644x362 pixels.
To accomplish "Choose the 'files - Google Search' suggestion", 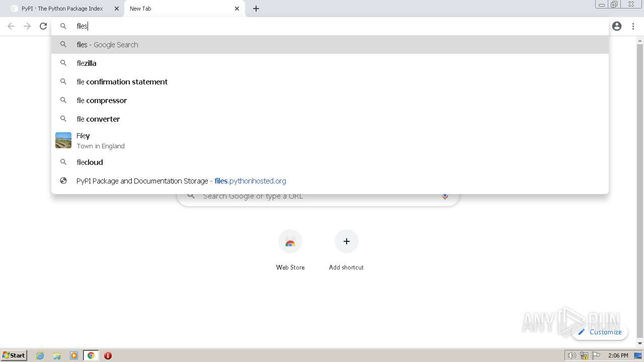I will (x=330, y=45).
